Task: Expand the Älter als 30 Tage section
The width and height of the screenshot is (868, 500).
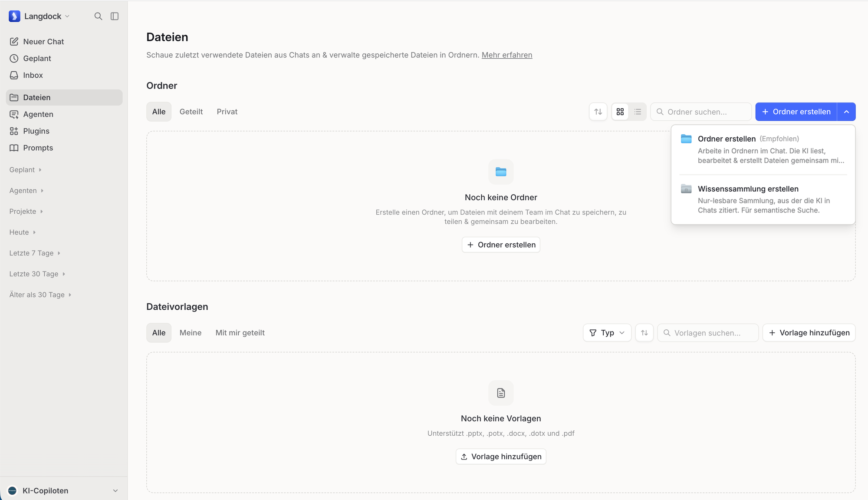Action: (x=40, y=295)
